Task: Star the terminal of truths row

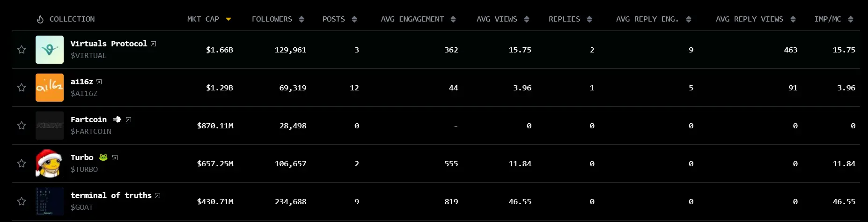Action: (x=22, y=201)
